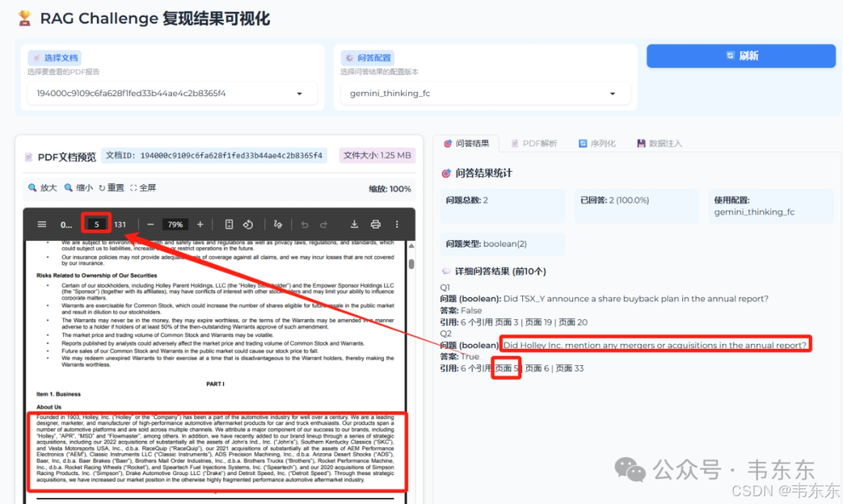843x504 pixels.
Task: Toggle the fit-to-page icon in PDF toolbar
Action: 229,225
